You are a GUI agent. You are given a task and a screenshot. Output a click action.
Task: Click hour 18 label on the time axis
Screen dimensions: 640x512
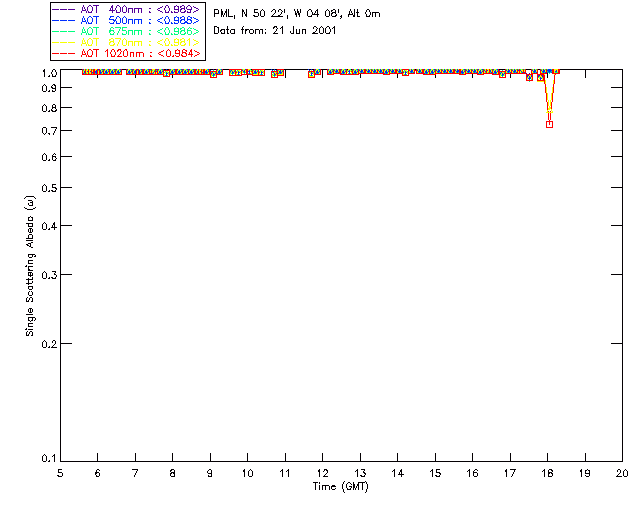click(x=547, y=473)
